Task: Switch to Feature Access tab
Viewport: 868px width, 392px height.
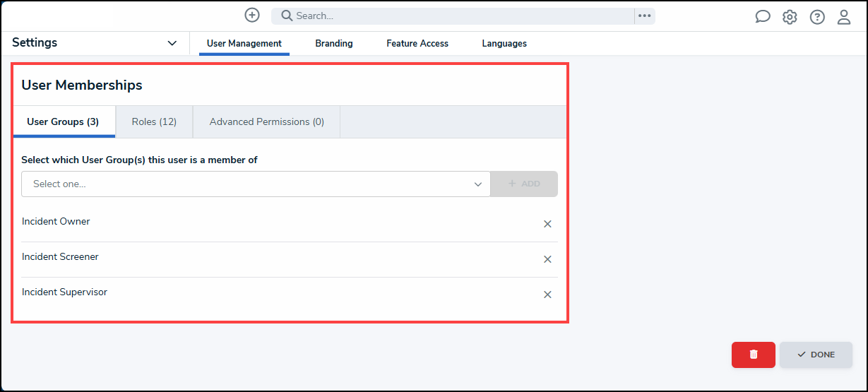Action: point(417,43)
